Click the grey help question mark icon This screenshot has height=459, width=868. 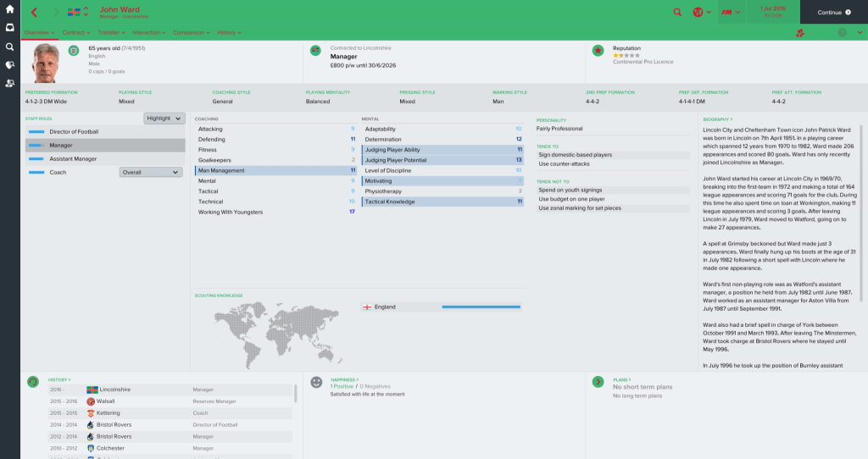[x=842, y=32]
